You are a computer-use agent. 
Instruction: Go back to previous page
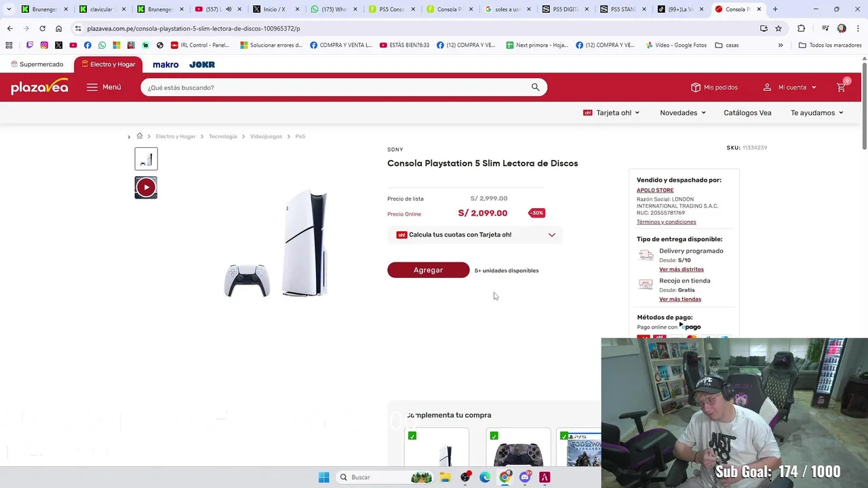click(9, 28)
